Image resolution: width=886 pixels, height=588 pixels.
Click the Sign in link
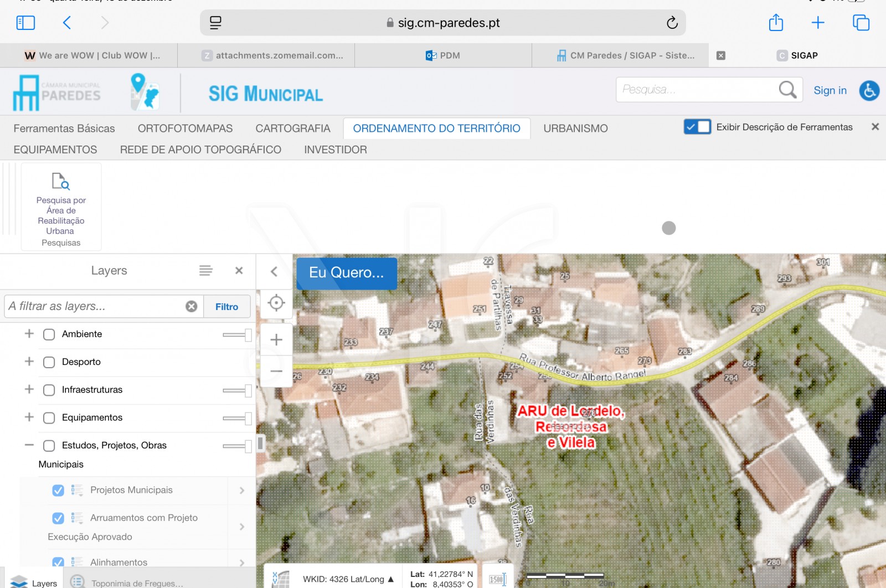pos(830,90)
